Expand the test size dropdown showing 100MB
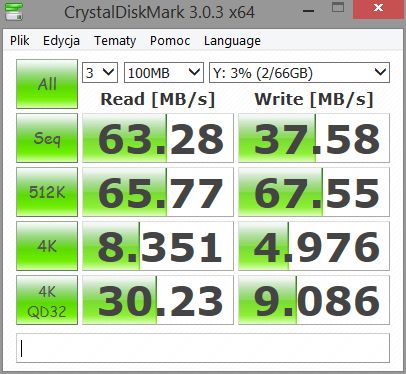Screen dimensions: 406x374 pos(164,72)
